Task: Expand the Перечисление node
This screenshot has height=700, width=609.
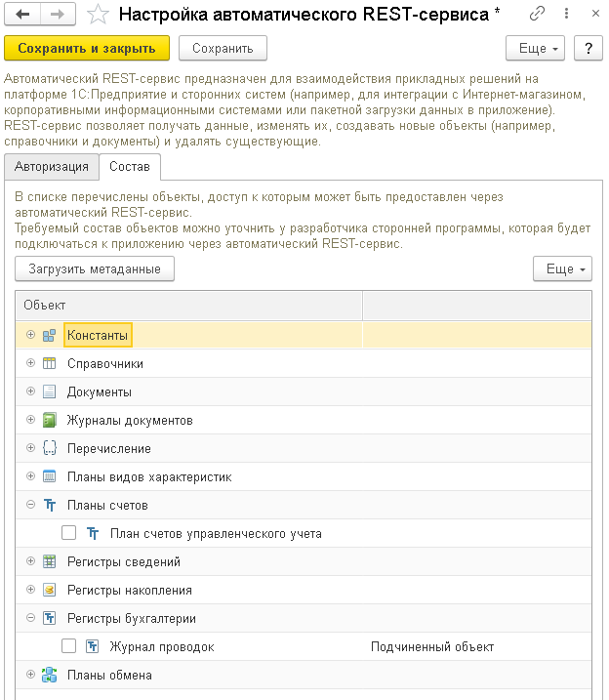Action: click(30, 447)
